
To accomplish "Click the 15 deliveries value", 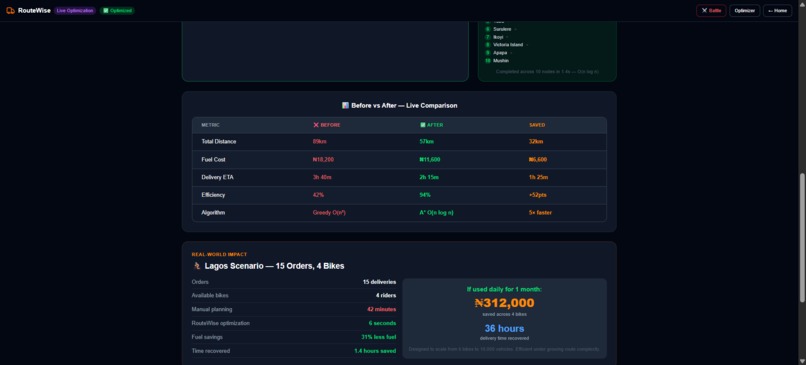I will coord(379,282).
